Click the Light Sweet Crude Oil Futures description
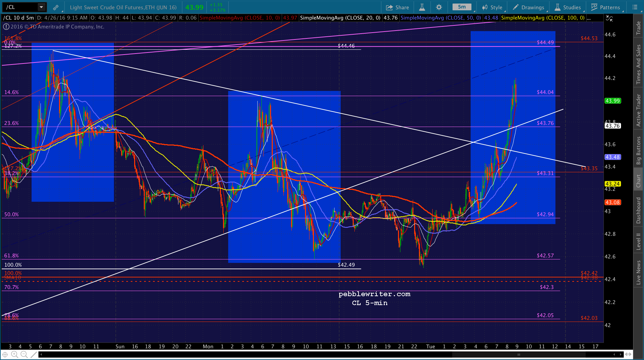The width and height of the screenshot is (644, 360). (123, 7)
